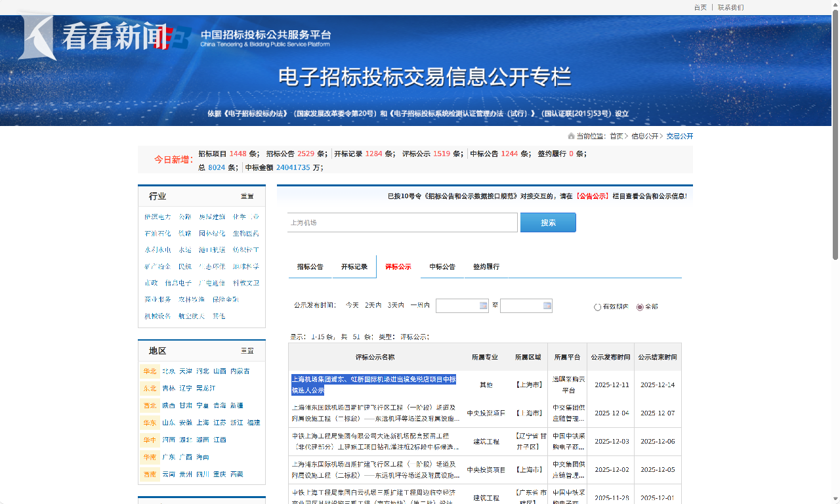Choose 上海 in the 华东 region row

click(x=203, y=423)
